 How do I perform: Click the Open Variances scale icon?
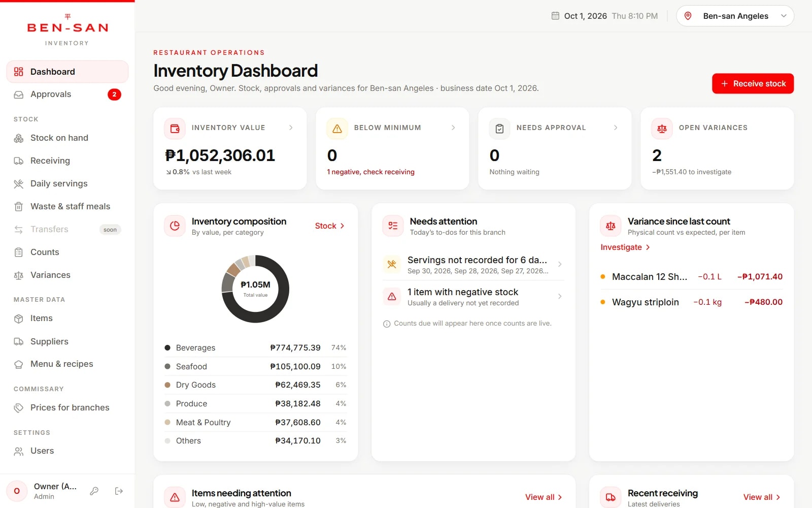point(662,129)
